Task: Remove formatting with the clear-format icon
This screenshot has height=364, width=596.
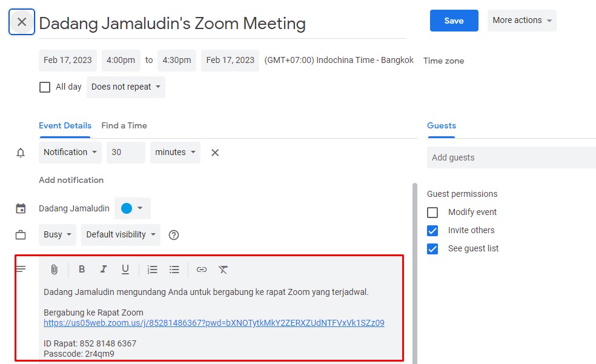Action: coord(223,269)
